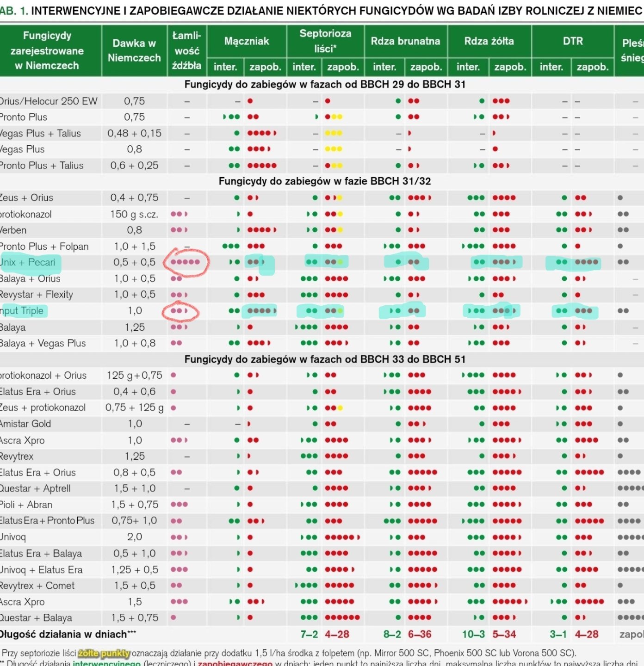Click the Rdza żółta column header
The height and width of the screenshot is (666, 644).
click(x=489, y=41)
